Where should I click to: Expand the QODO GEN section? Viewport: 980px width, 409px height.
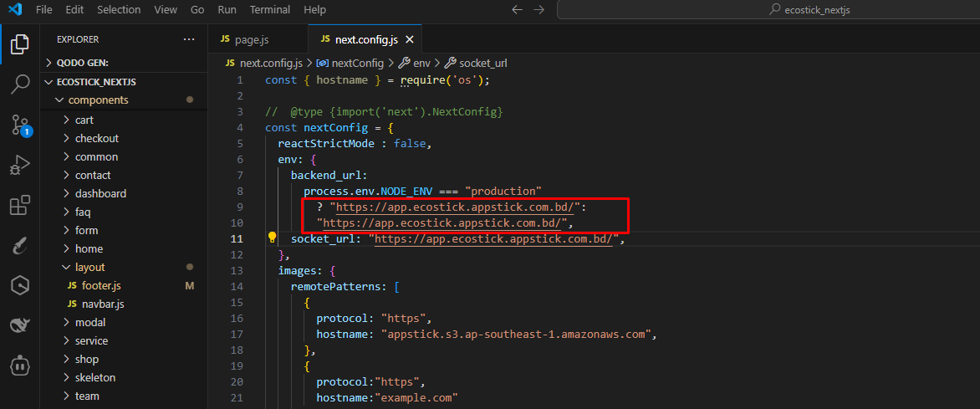click(x=123, y=63)
